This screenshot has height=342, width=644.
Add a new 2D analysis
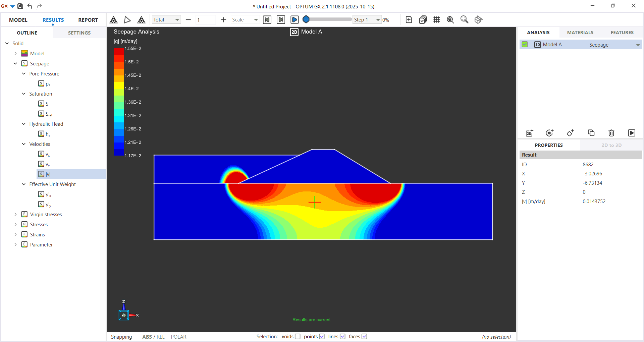pyautogui.click(x=529, y=133)
